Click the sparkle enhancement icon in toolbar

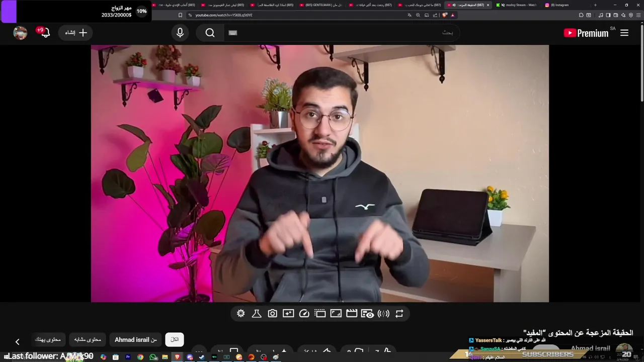pos(288,314)
